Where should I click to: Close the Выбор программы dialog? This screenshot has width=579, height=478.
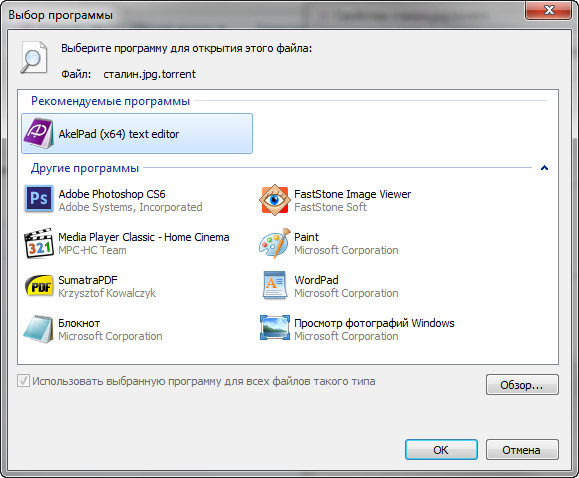tap(549, 10)
